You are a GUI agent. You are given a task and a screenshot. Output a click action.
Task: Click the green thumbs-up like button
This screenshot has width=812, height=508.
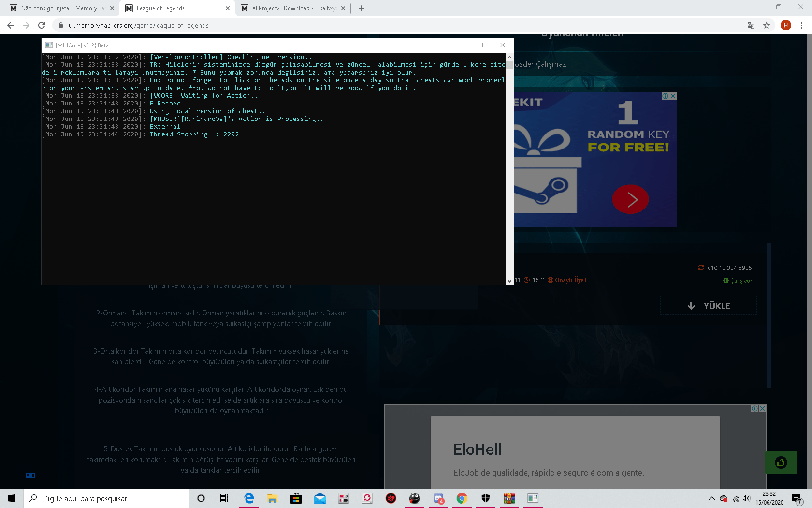click(x=781, y=463)
